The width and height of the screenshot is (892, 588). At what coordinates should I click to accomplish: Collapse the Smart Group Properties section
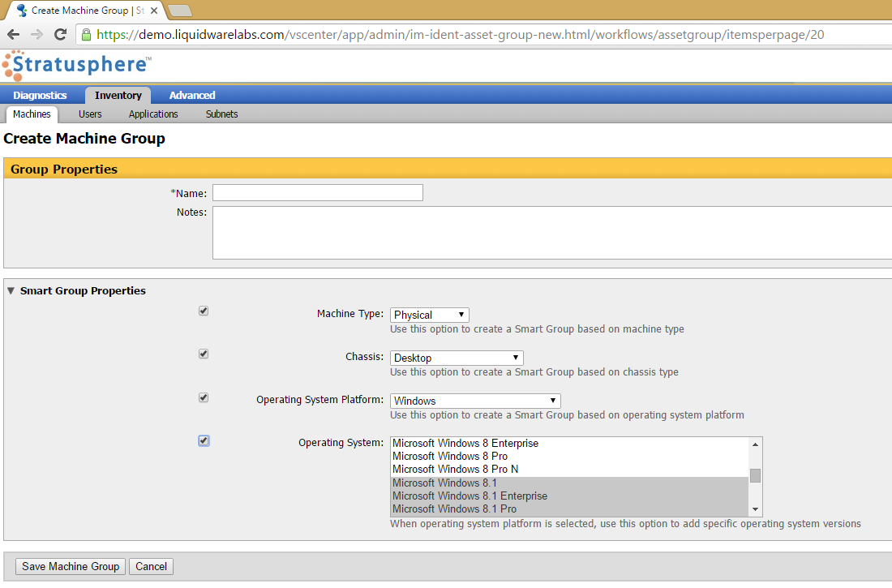coord(11,291)
